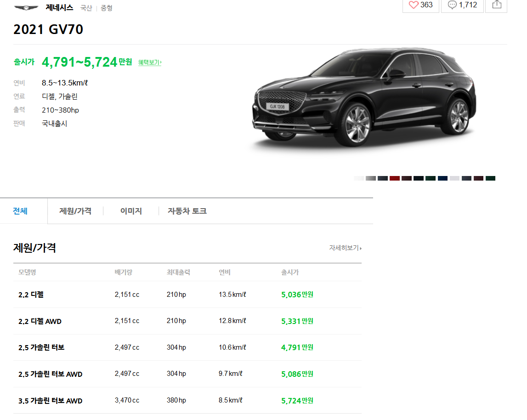Pick the medium gray color swatch
The image size is (527, 420).
[371, 178]
